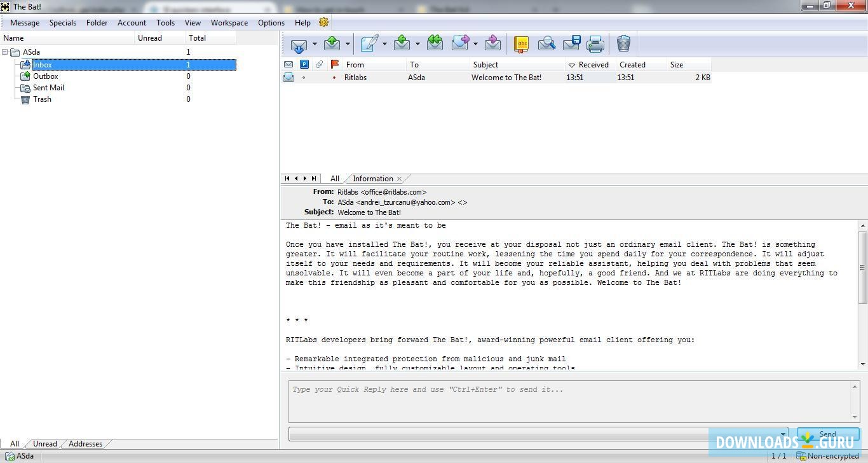Click the Delete message trash icon
868x463 pixels.
(x=624, y=43)
